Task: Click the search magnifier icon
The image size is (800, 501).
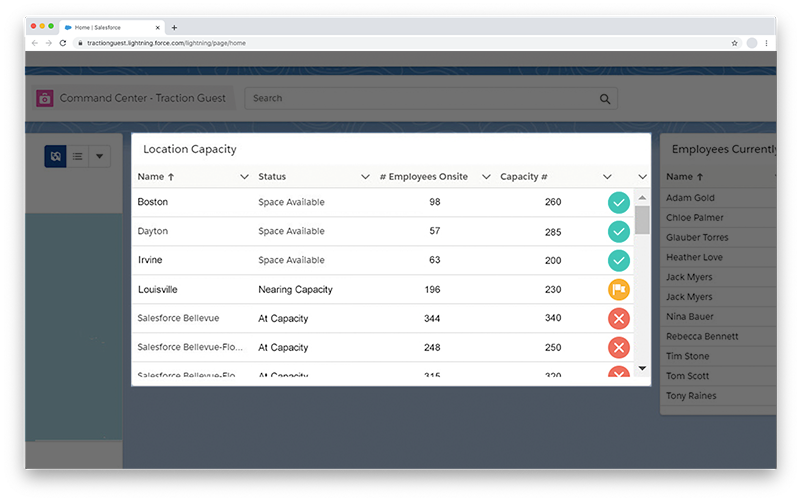Action: (x=605, y=99)
